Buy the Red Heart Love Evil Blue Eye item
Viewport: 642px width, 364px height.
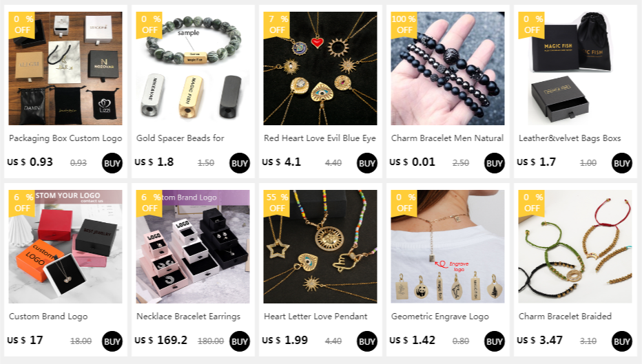pyautogui.click(x=367, y=163)
